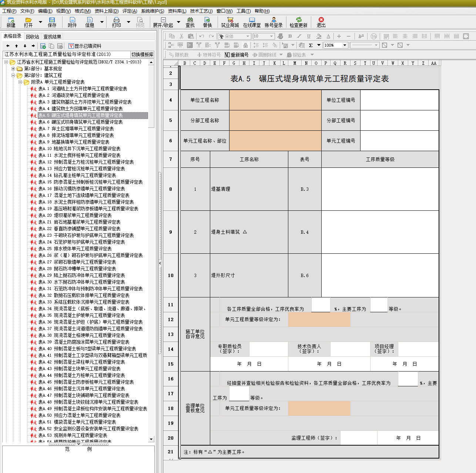Open 筑业商城 shop icon
476x473 pixels.
[x=230, y=22]
